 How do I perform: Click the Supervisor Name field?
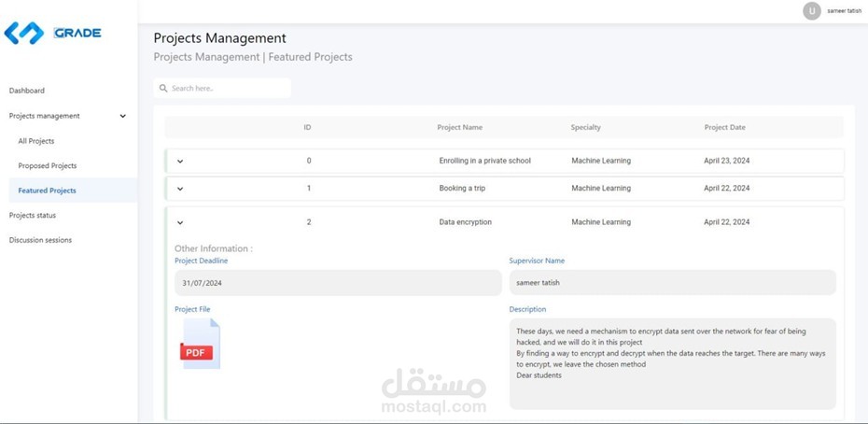coord(673,283)
